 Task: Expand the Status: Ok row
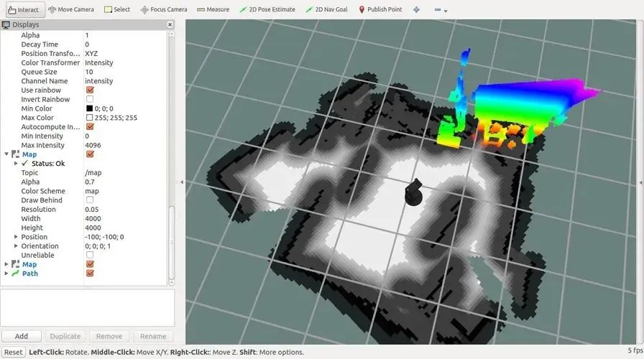point(16,163)
